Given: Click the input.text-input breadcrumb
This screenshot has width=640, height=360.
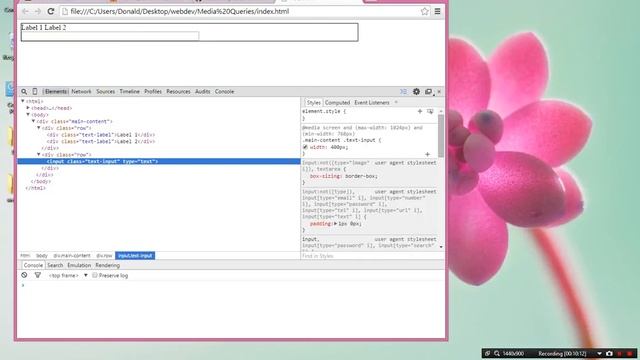Looking at the screenshot, I should tap(135, 256).
